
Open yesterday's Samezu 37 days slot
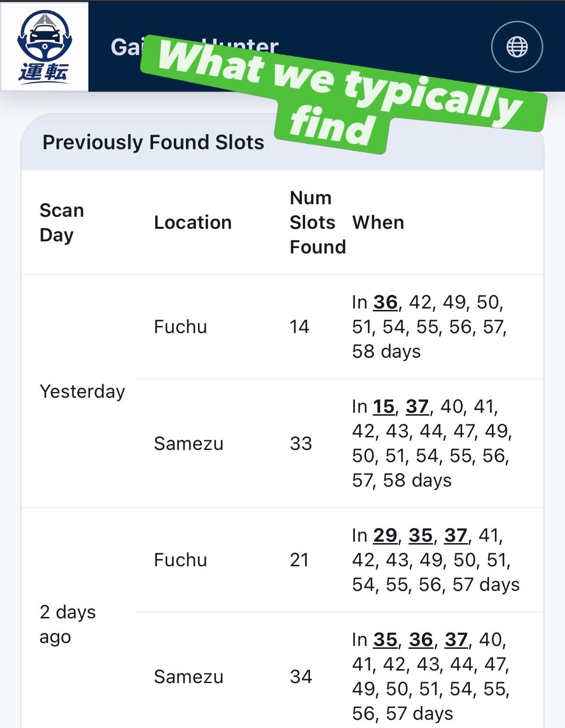click(x=417, y=406)
